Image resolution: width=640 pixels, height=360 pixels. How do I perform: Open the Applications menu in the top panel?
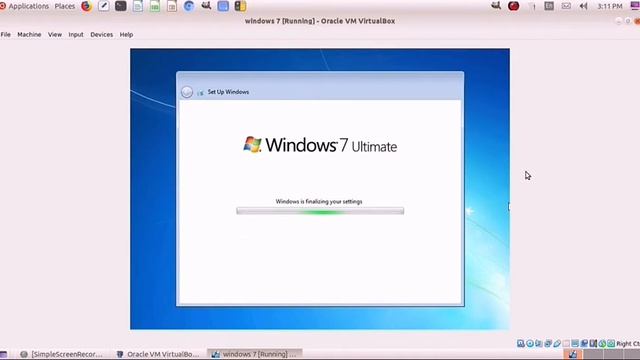coord(29,6)
